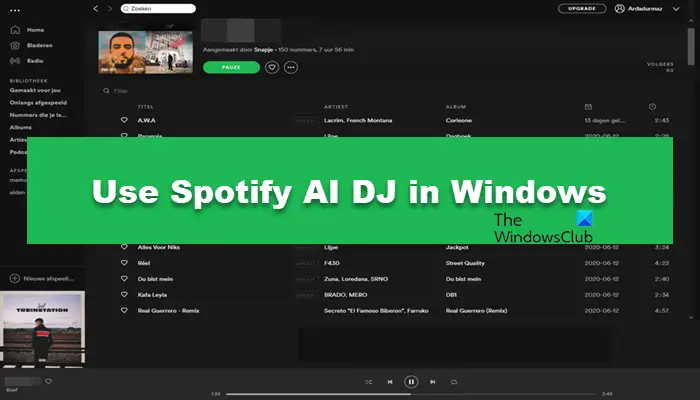Sort by the date added calendar icon
The width and height of the screenshot is (700, 400).
point(588,107)
